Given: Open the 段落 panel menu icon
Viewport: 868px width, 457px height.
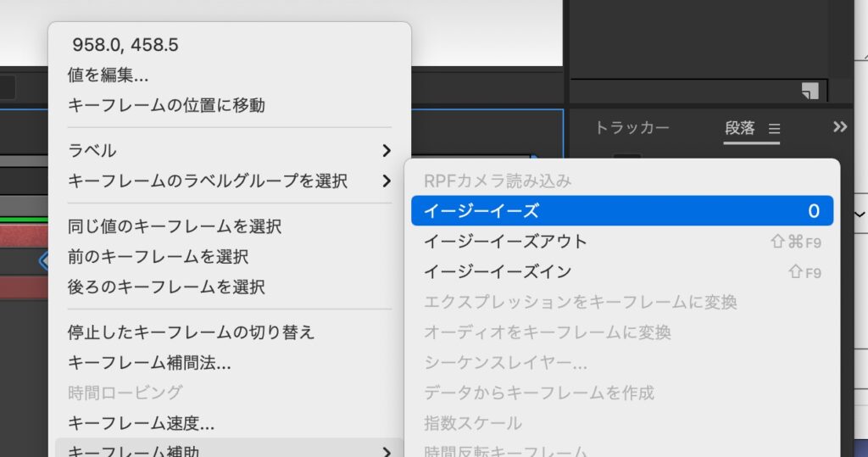Looking at the screenshot, I should (x=773, y=129).
